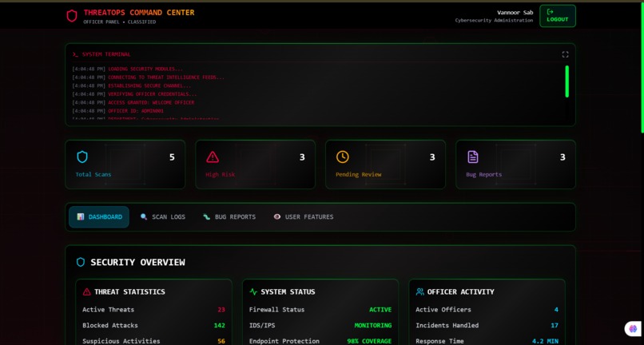Select the Dashboard tab
Image resolution: width=644 pixels, height=345 pixels.
(x=99, y=217)
